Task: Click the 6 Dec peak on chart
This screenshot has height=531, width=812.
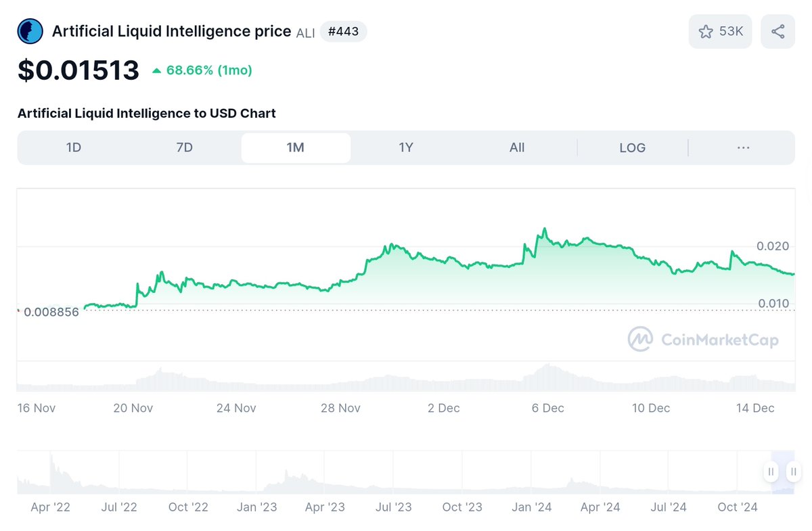Action: pos(544,230)
